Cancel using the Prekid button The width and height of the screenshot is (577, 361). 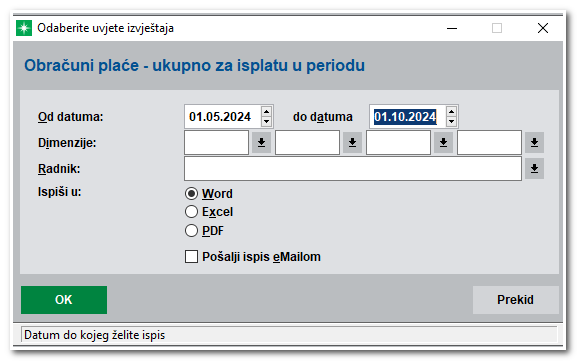point(516,300)
